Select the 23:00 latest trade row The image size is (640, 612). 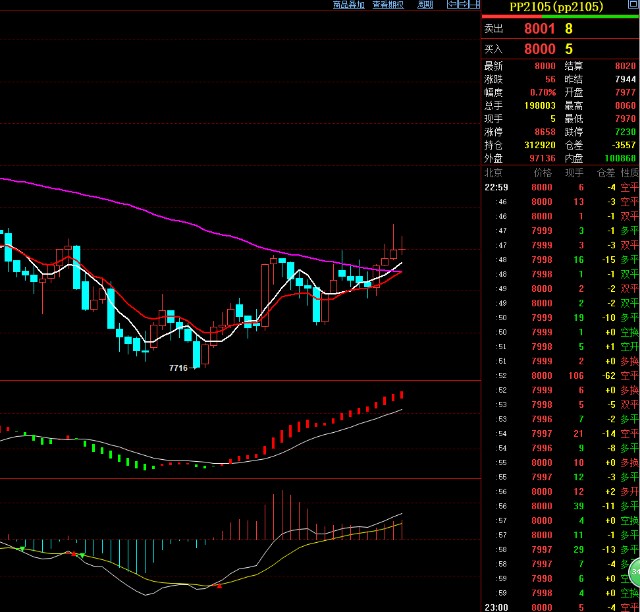(560, 606)
